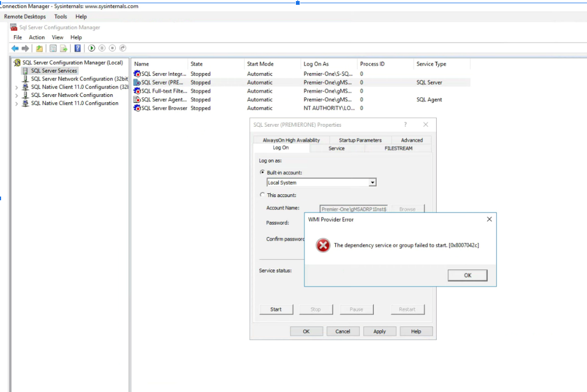Click the blue Help toolbar icon
Viewport: 587px width, 392px height.
pyautogui.click(x=77, y=48)
